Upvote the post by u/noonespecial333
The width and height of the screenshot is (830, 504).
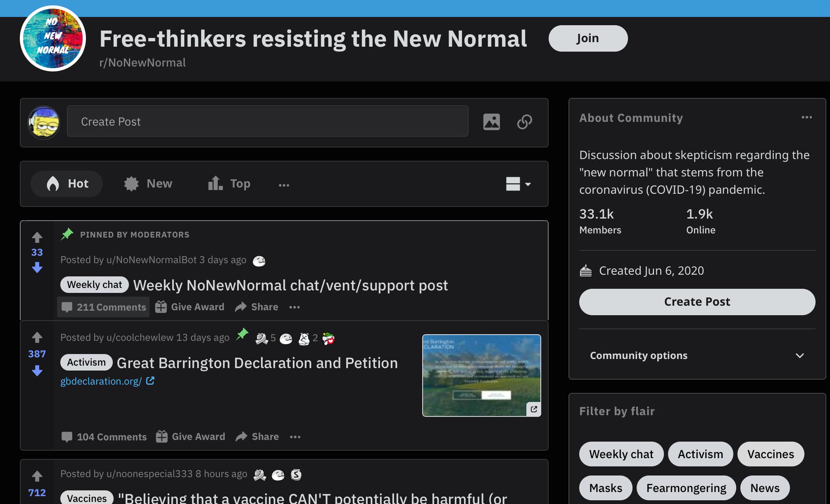37,476
